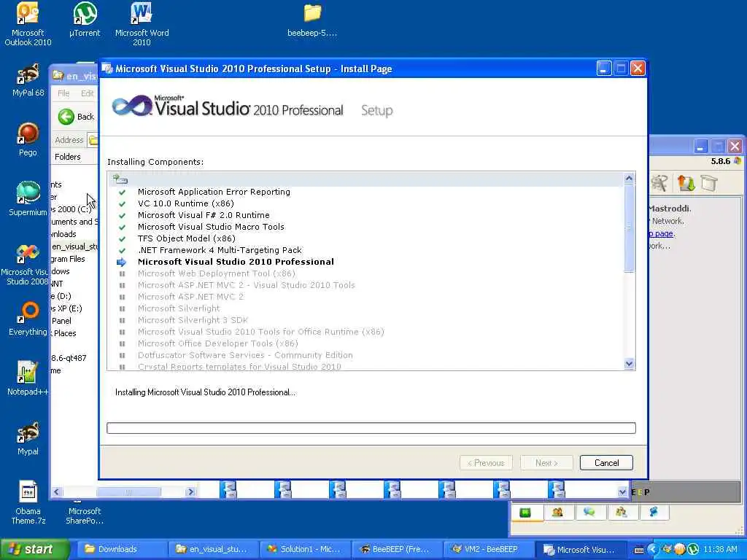This screenshot has height=560, width=747.
Task: Click the green icon in BeeBEEP bottom bar
Action: pos(525,513)
